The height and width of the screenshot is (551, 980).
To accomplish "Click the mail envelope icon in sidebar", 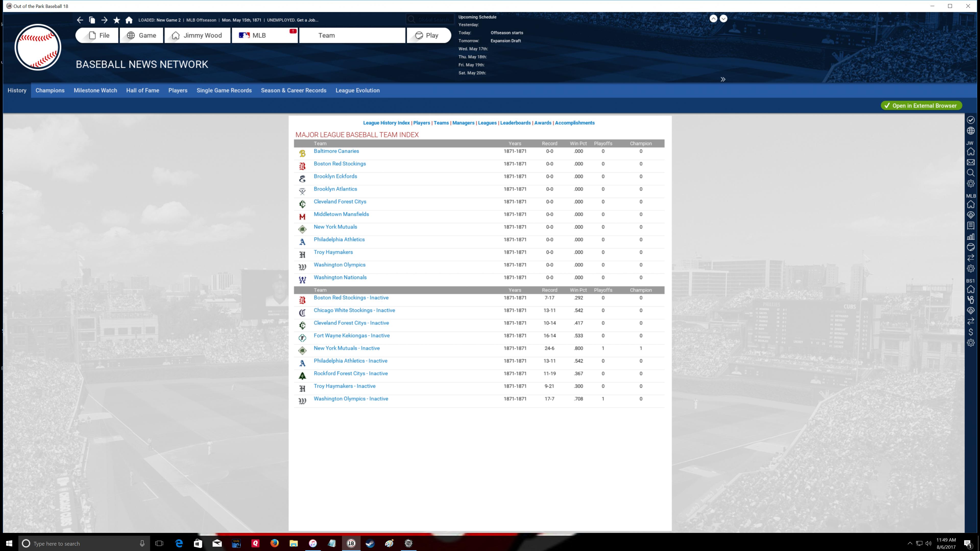I will tap(971, 162).
